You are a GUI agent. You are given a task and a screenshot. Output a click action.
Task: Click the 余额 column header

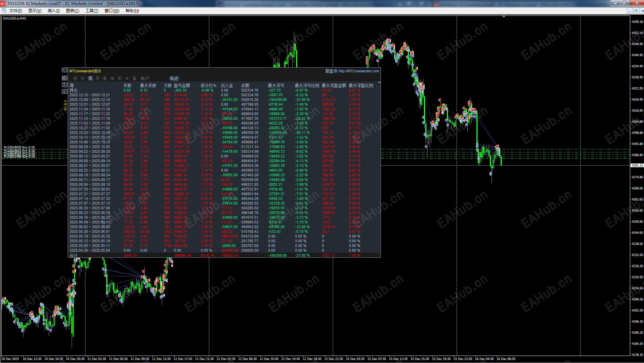tap(245, 85)
